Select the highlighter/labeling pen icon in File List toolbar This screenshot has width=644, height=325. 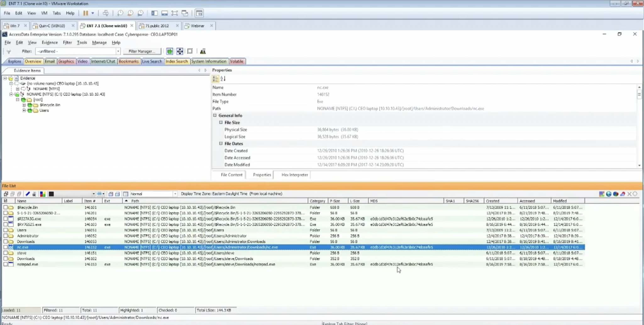pos(28,194)
